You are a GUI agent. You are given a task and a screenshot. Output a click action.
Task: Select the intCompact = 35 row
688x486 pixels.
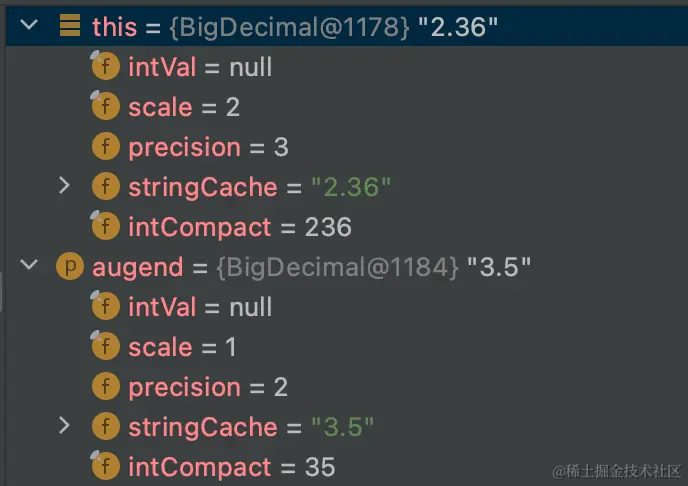point(347,466)
